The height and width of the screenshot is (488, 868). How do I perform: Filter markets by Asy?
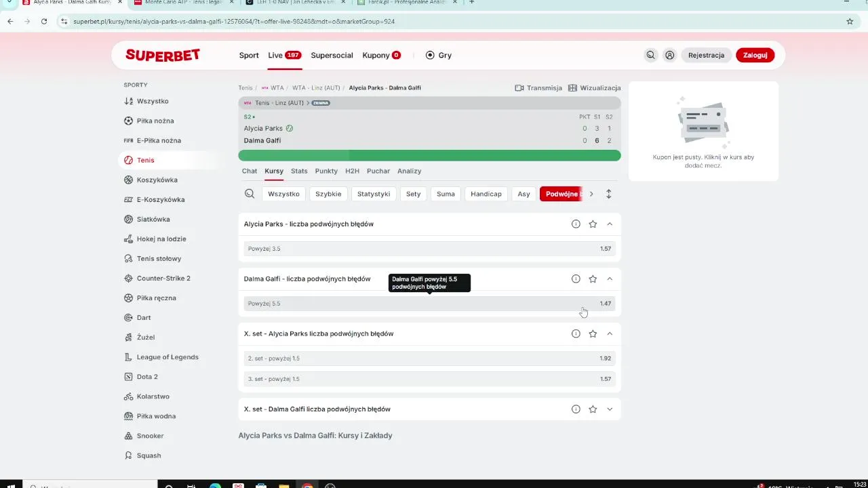pos(524,194)
